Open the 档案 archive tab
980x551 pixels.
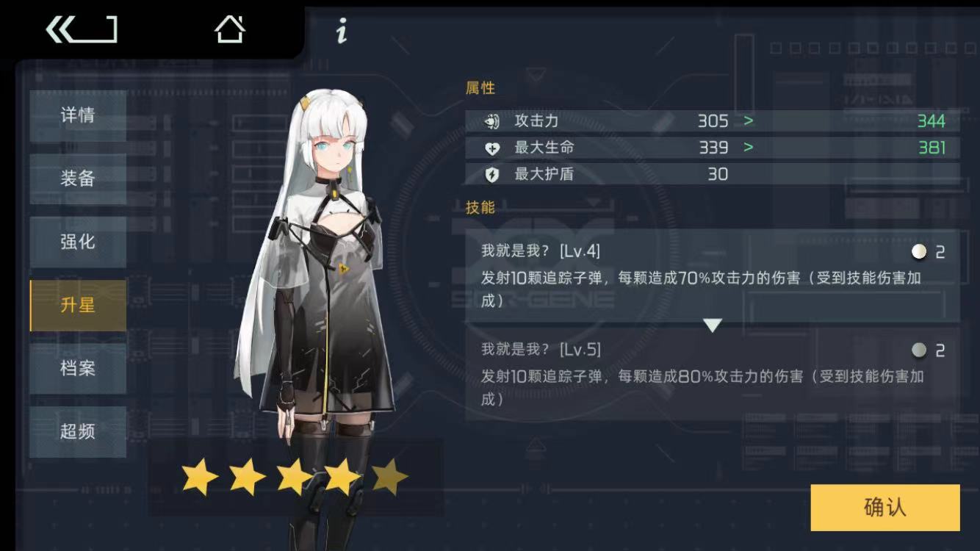coord(78,368)
